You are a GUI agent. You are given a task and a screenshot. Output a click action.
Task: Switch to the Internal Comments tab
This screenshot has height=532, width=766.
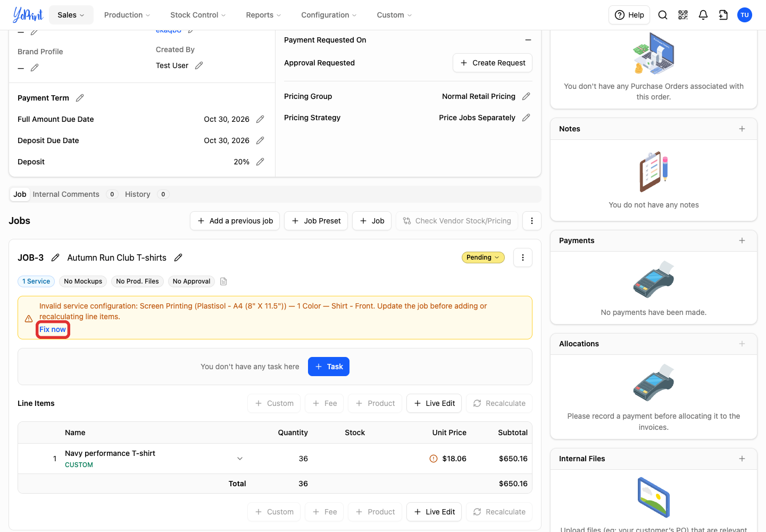click(x=66, y=194)
